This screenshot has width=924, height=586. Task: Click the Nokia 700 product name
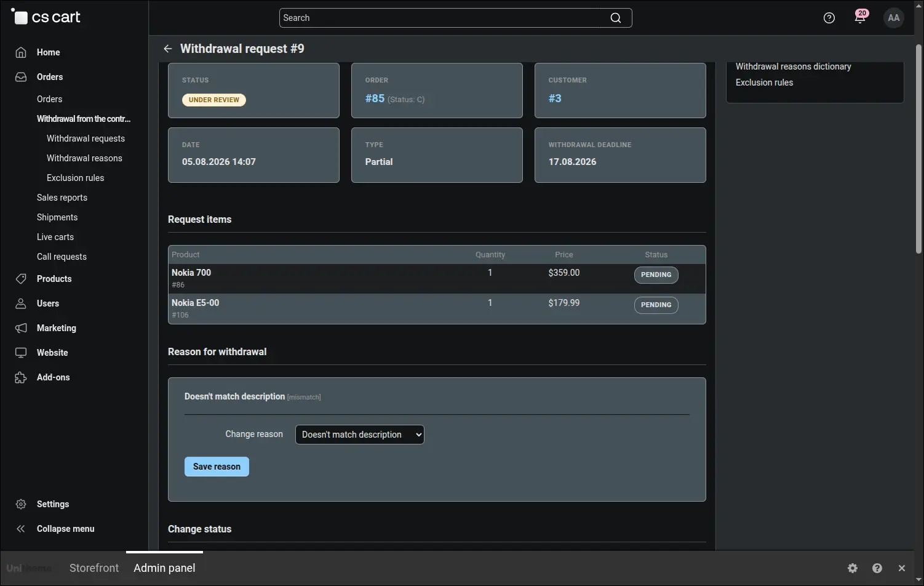pyautogui.click(x=191, y=273)
